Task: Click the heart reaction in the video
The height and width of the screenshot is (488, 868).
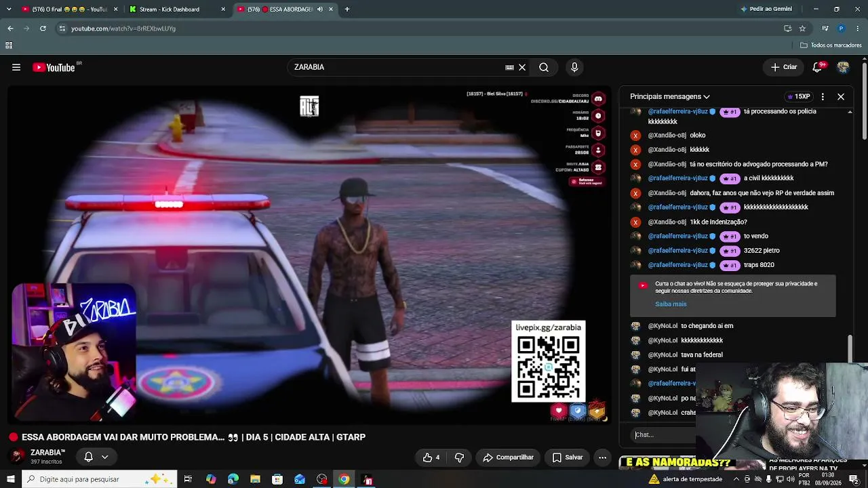Action: click(559, 410)
